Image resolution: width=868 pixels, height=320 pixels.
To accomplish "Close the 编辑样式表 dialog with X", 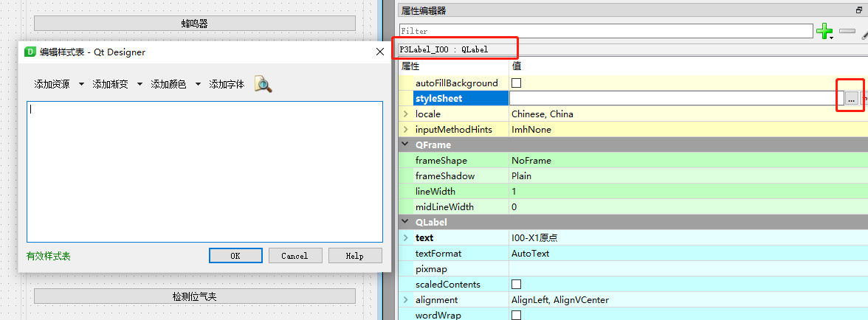I will pyautogui.click(x=379, y=52).
